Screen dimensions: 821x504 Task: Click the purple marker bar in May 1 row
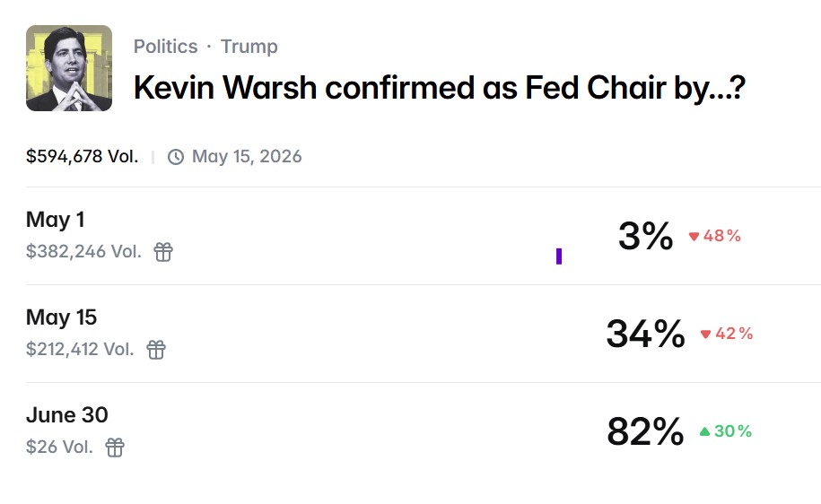[559, 256]
